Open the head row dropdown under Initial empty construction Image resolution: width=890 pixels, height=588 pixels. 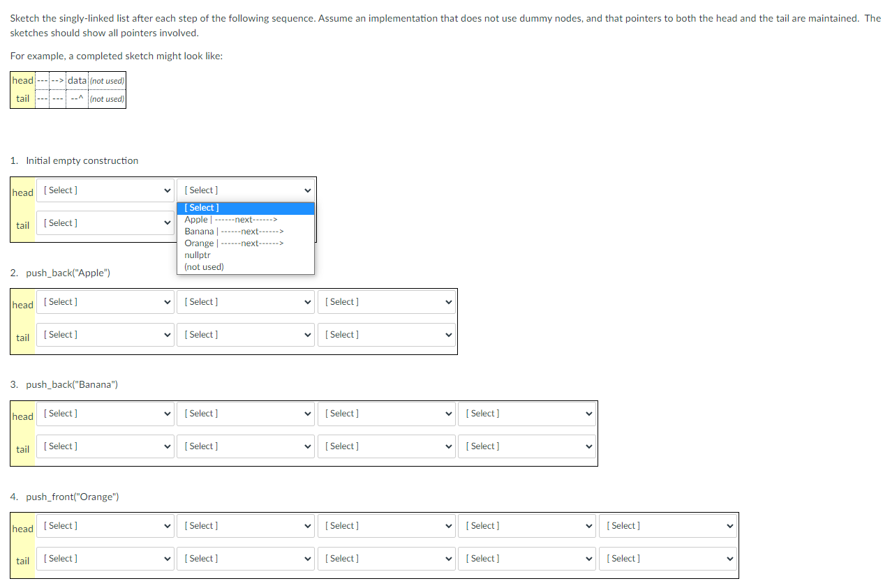pyautogui.click(x=105, y=190)
